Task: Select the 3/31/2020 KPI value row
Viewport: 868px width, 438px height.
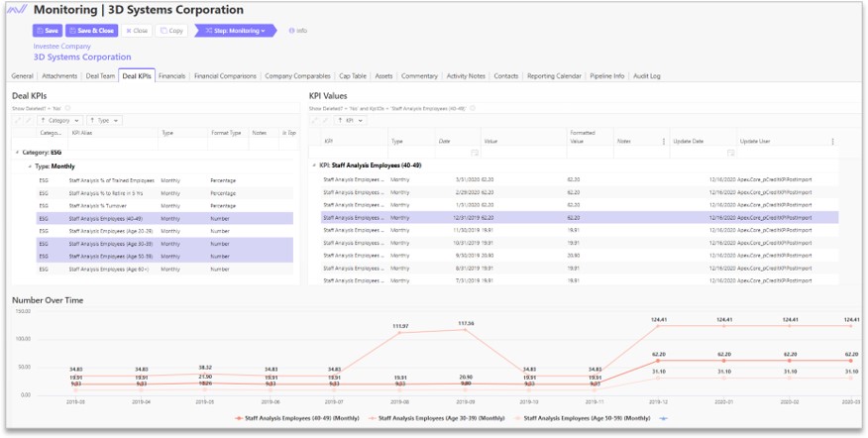Action: 580,180
